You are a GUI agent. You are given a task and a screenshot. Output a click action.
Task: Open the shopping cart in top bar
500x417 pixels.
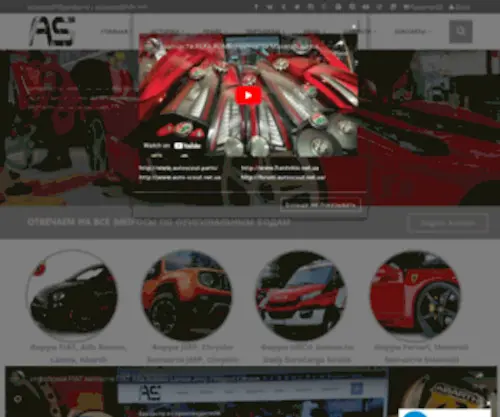click(423, 7)
